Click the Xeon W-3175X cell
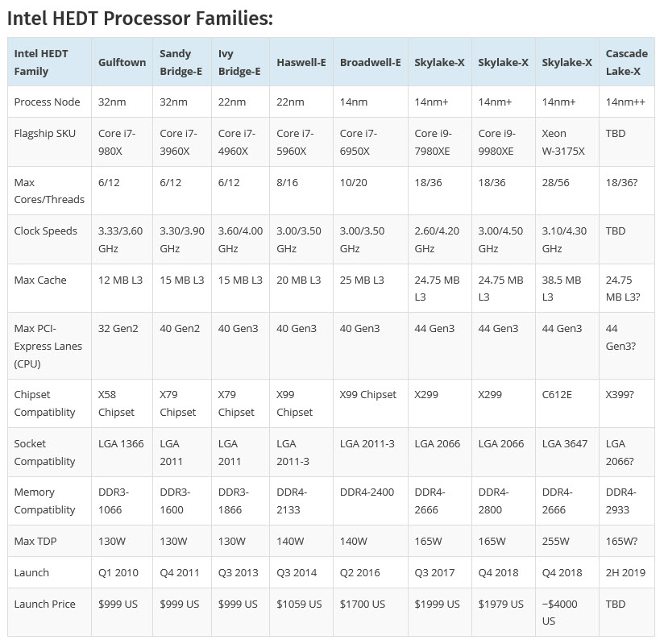The width and height of the screenshot is (664, 644). (565, 142)
